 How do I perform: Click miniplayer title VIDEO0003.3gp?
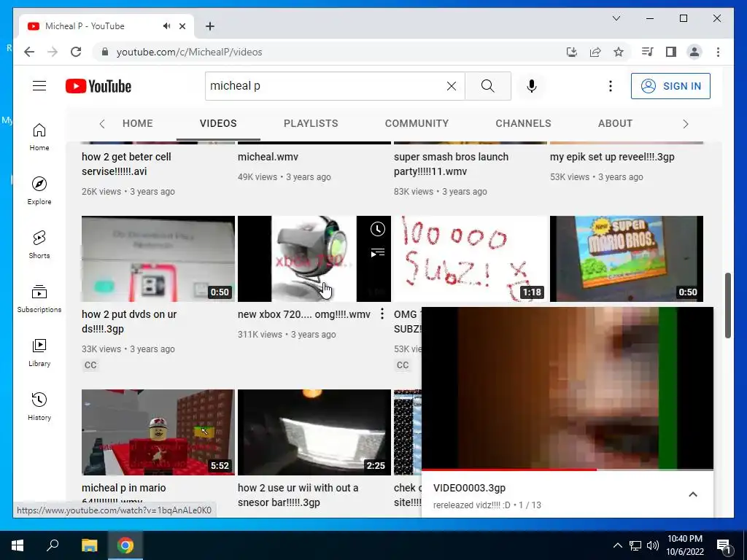469,488
